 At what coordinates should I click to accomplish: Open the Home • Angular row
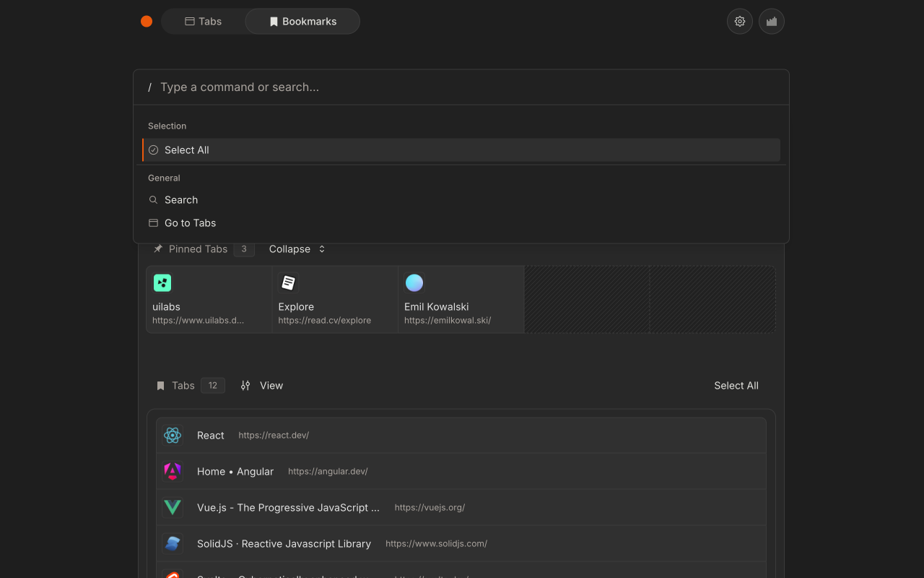coord(461,472)
